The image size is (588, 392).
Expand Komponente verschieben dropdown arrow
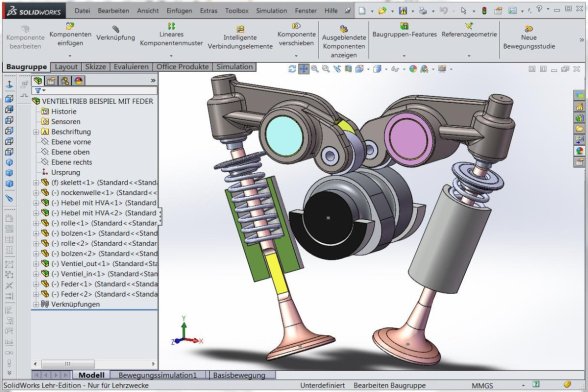[x=296, y=56]
